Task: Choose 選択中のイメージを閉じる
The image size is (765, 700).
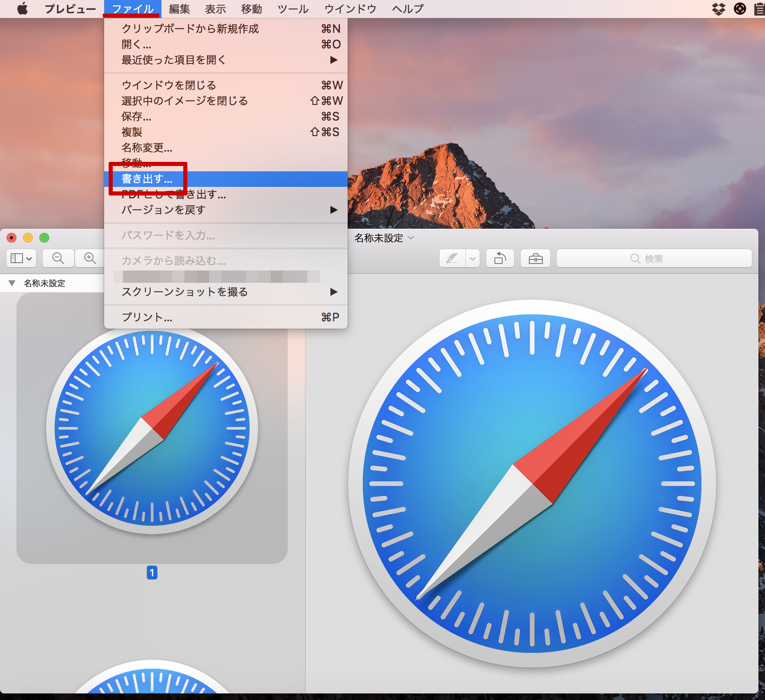Action: pos(226,101)
